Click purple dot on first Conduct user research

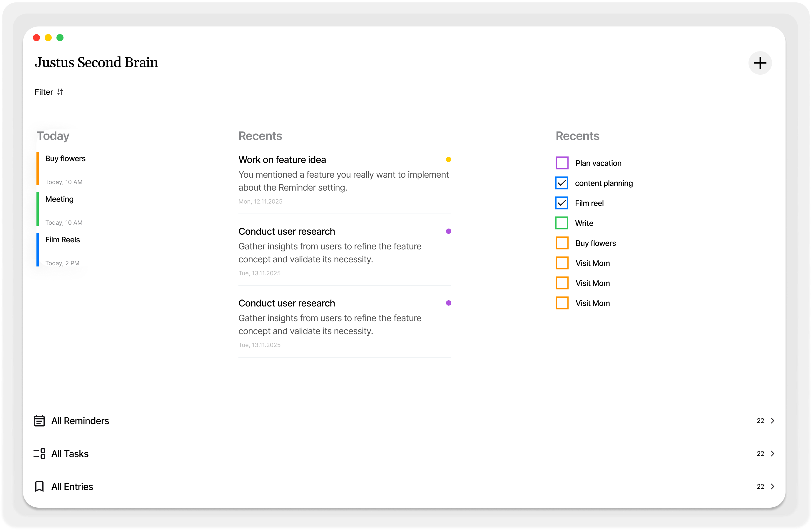point(448,231)
